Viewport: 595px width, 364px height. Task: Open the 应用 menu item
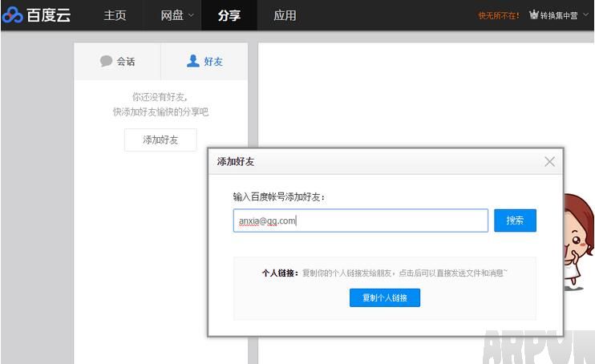(285, 15)
